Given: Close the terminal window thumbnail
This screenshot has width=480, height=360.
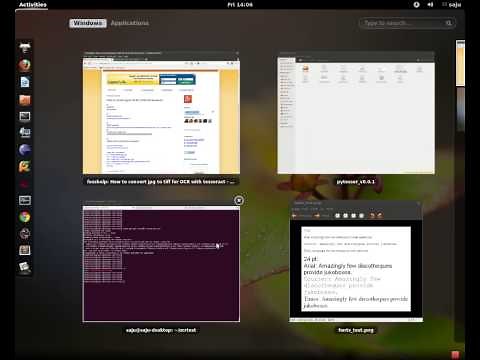Looking at the screenshot, I should click(239, 200).
